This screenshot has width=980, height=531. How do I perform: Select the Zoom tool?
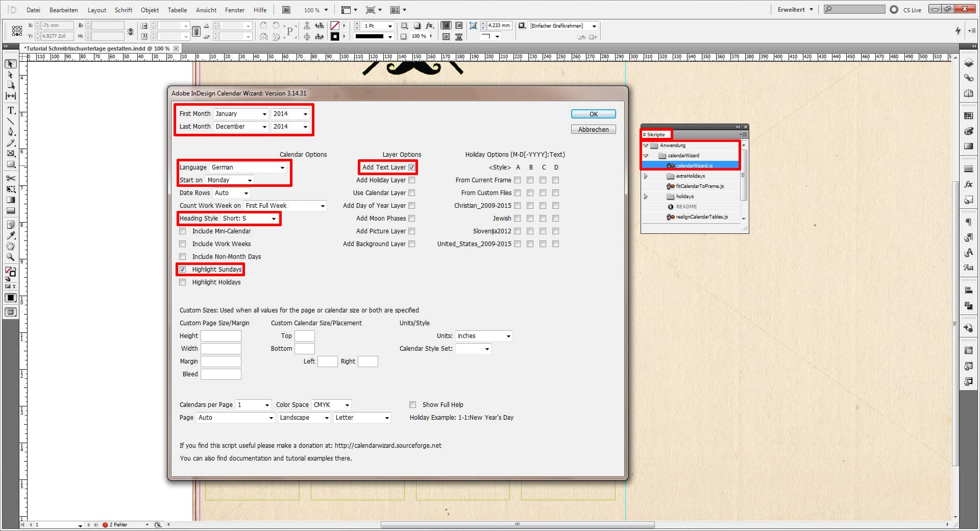click(10, 257)
